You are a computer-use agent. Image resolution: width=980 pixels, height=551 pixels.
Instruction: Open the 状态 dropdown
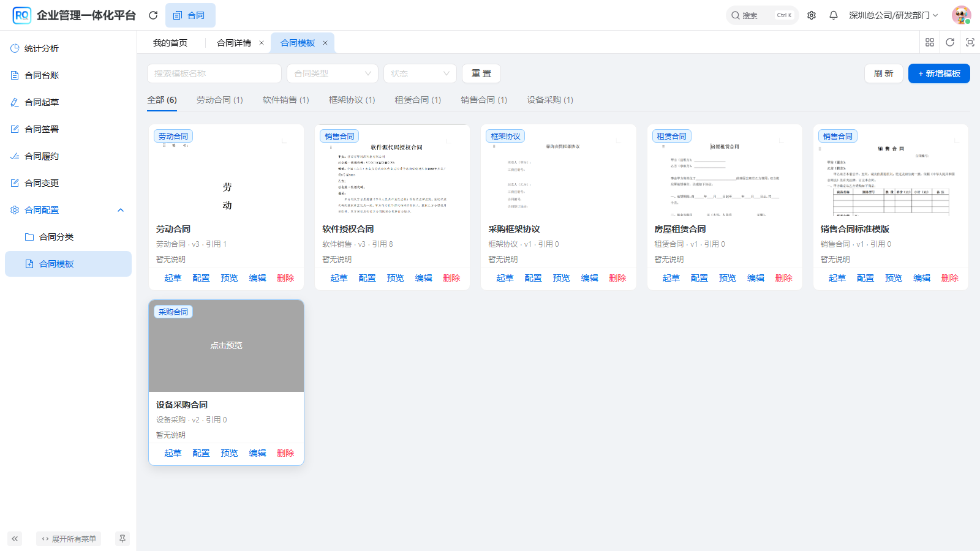[420, 73]
